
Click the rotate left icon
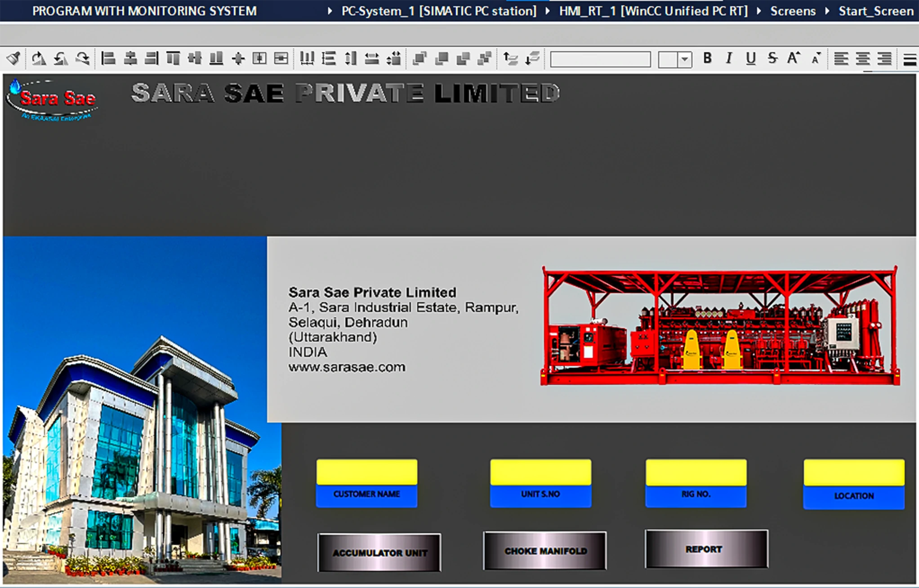click(61, 58)
